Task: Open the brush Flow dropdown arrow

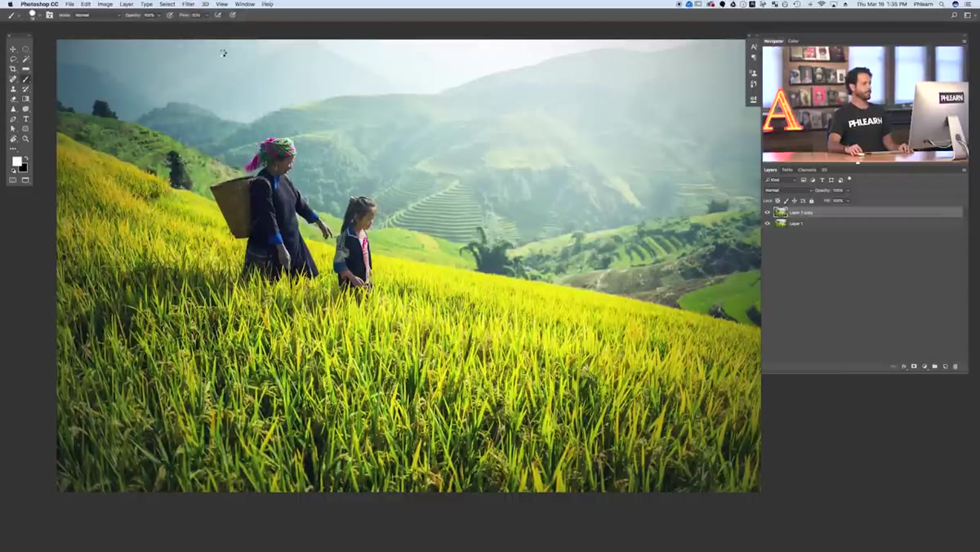Action: [207, 15]
